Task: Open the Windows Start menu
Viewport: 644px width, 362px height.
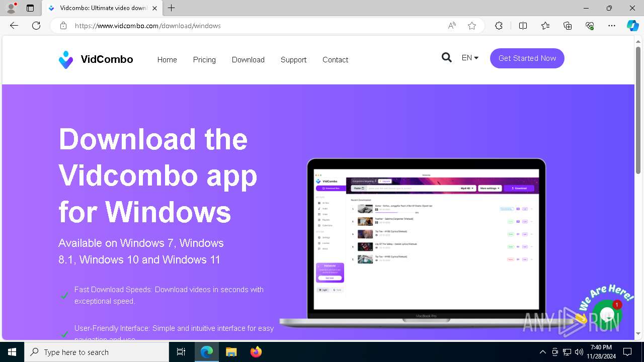Action: (x=12, y=352)
